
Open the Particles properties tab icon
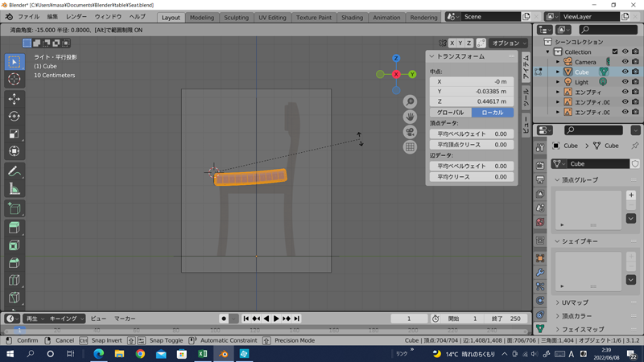click(x=540, y=286)
